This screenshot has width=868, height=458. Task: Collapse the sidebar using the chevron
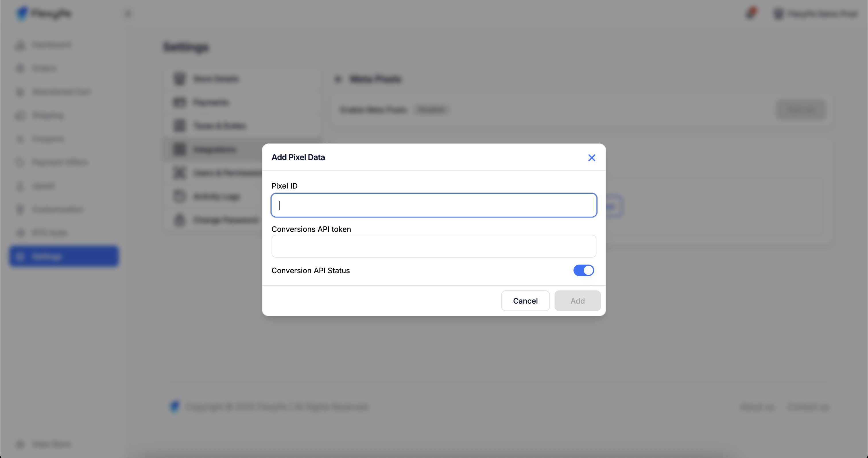128,14
